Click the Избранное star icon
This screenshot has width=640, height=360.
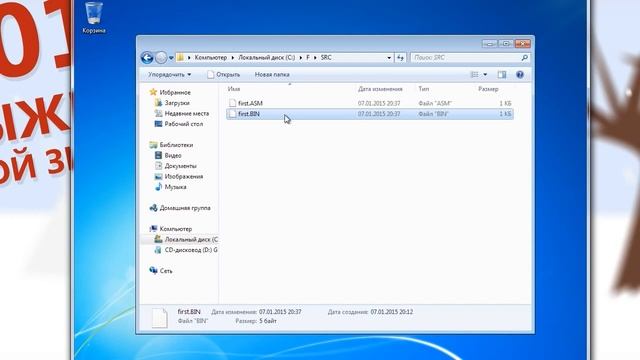click(153, 92)
